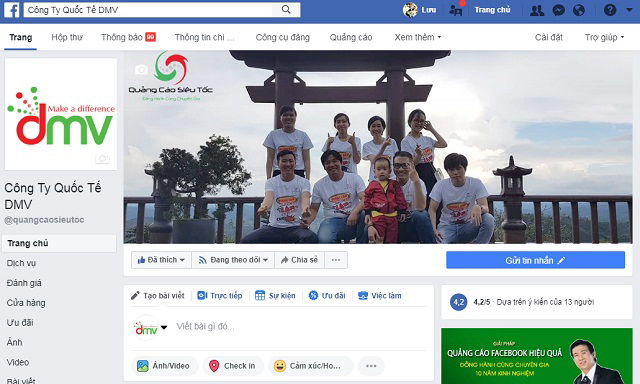
Task: Click the Ảnh/Video photo button
Action: [164, 366]
